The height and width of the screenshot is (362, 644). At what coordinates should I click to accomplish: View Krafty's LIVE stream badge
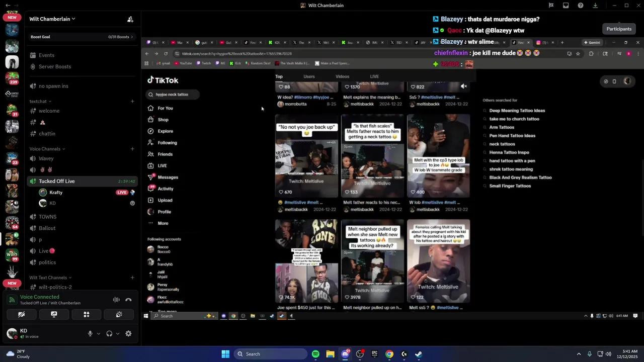pos(122,193)
